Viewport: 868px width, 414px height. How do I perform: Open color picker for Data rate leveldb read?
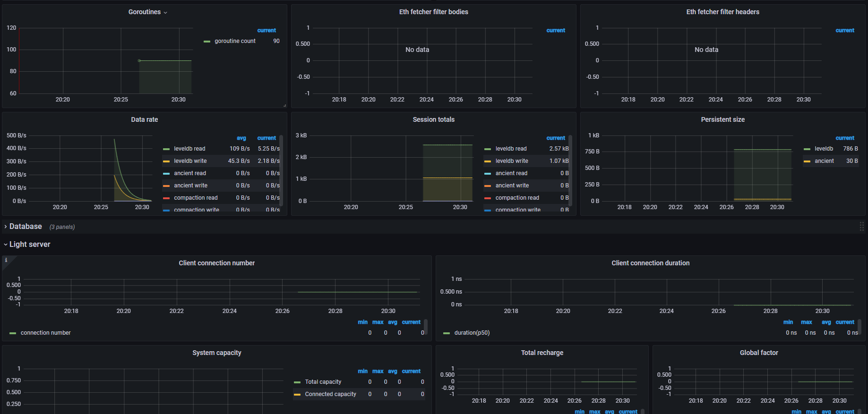click(166, 149)
